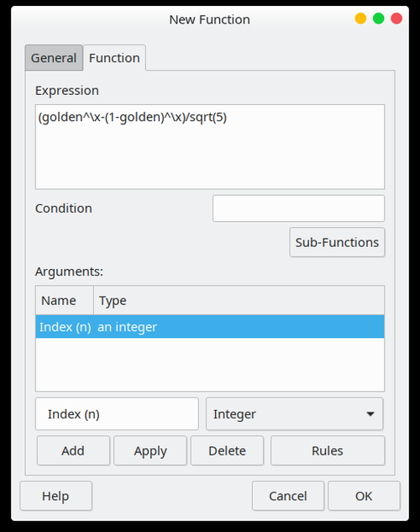Delete the selected argument
The width and height of the screenshot is (420, 532).
(x=227, y=450)
